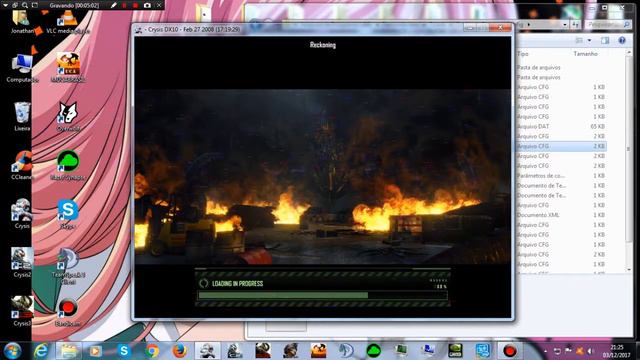The height and width of the screenshot is (360, 640).
Task: Select the Crysis2 desktop shortcut
Action: coord(22,262)
